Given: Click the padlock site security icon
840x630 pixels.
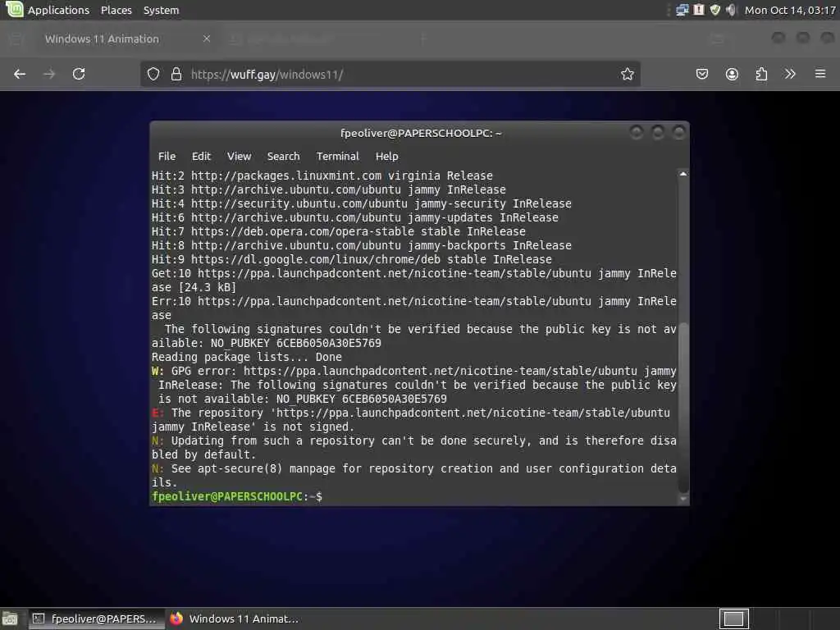Looking at the screenshot, I should (x=176, y=74).
